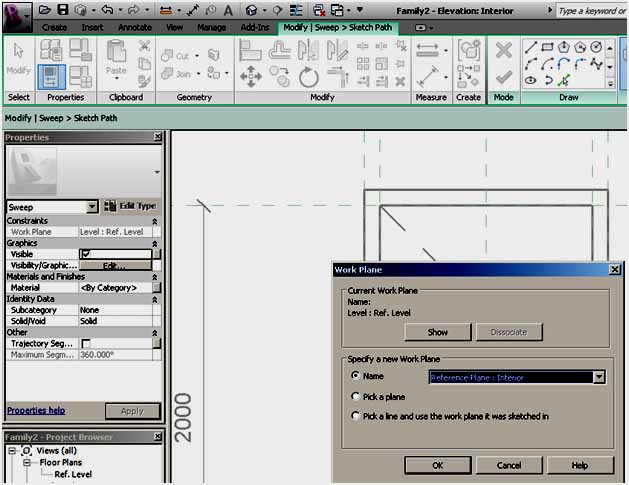Select the 'Pick a plane' radio option

click(x=356, y=397)
